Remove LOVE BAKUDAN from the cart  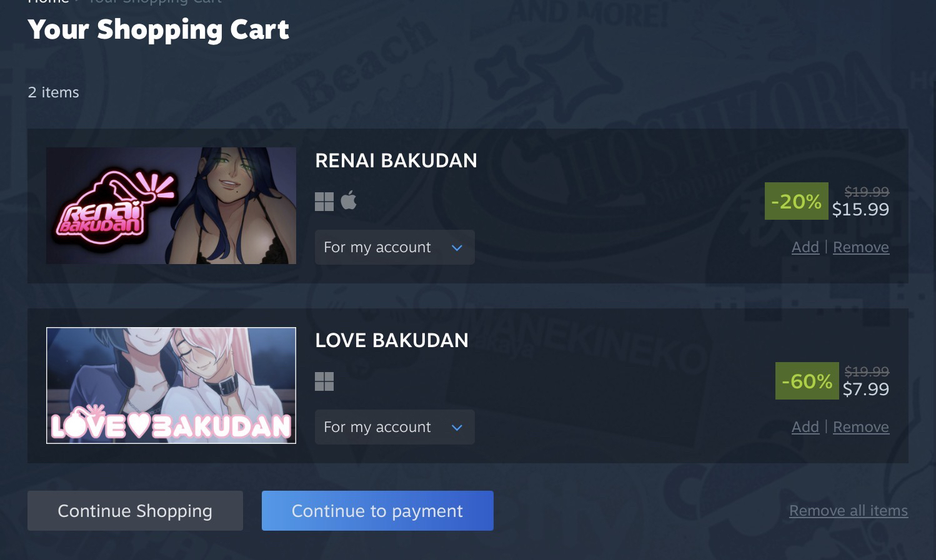pos(861,427)
